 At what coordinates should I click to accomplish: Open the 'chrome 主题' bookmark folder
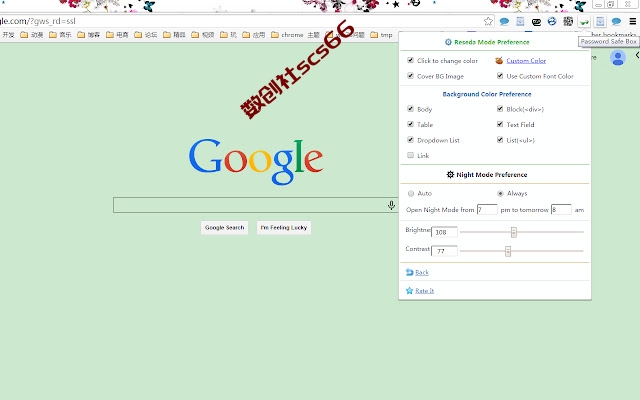click(x=296, y=35)
